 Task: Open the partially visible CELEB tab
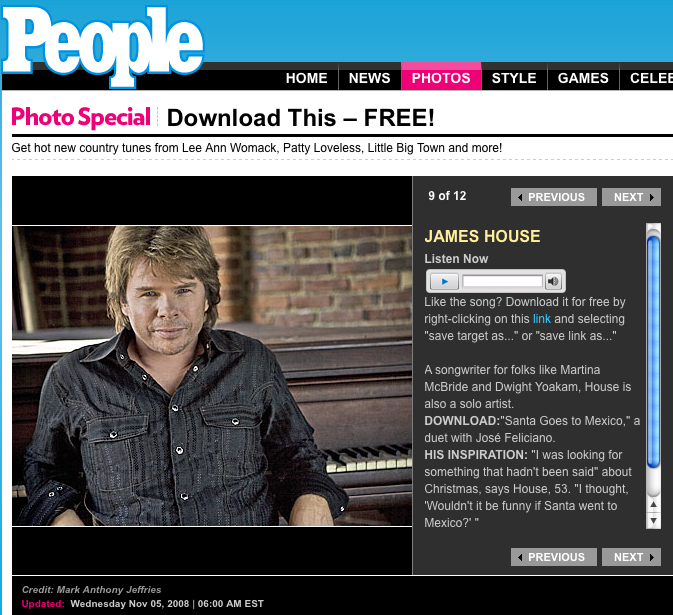point(646,78)
